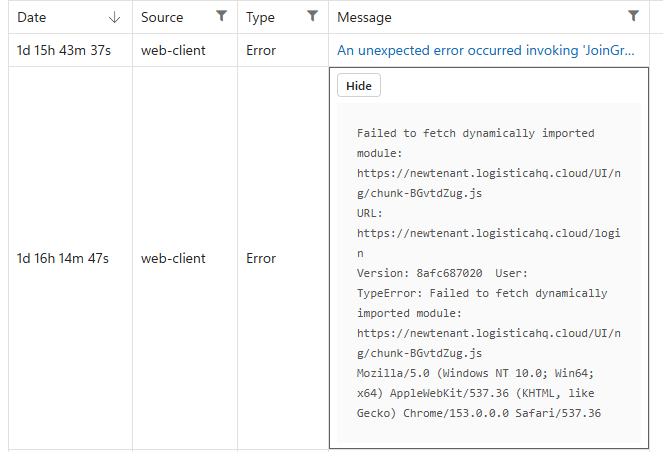Click first 'Failed to fetch dynamically imported' line
The width and height of the screenshot is (663, 452).
tap(476, 133)
